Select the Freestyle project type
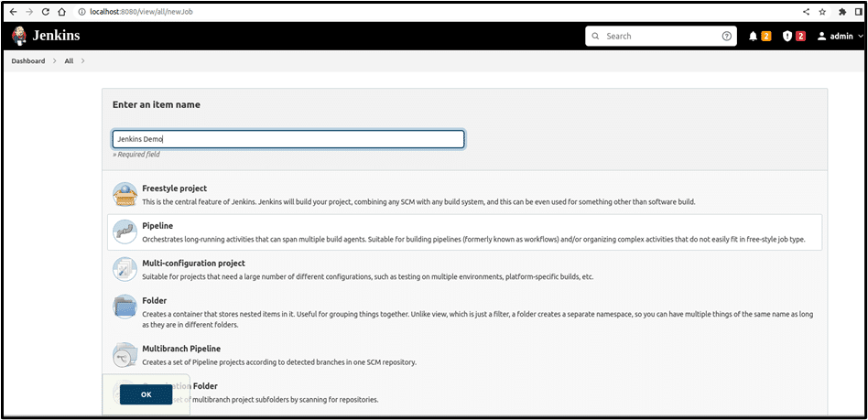The height and width of the screenshot is (420, 868). (464, 195)
